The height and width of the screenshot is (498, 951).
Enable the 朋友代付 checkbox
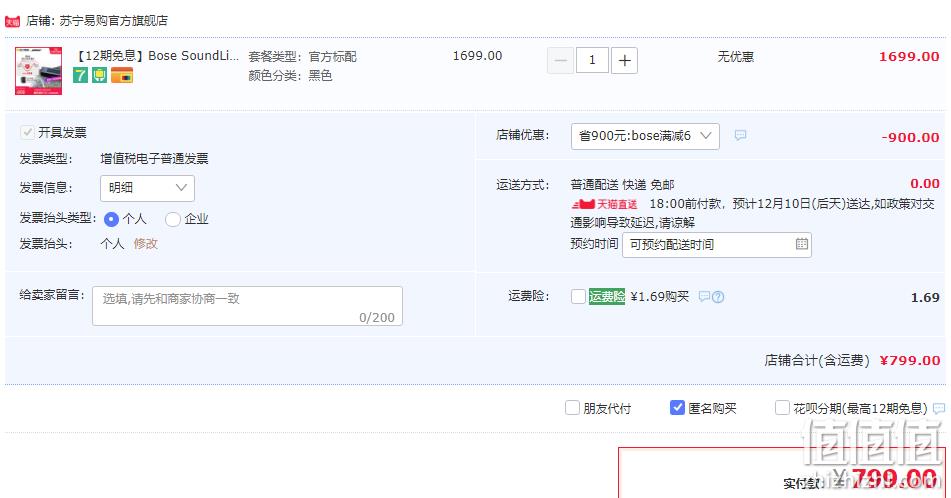pos(572,408)
